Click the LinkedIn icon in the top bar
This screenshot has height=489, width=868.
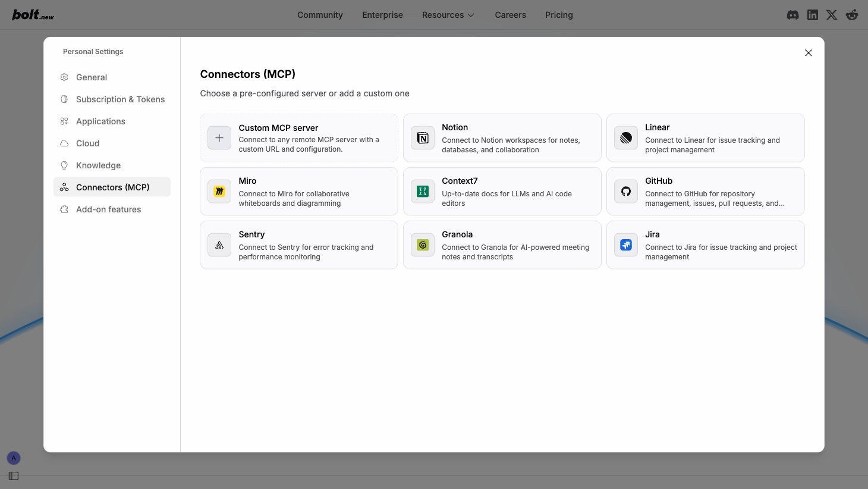point(812,15)
